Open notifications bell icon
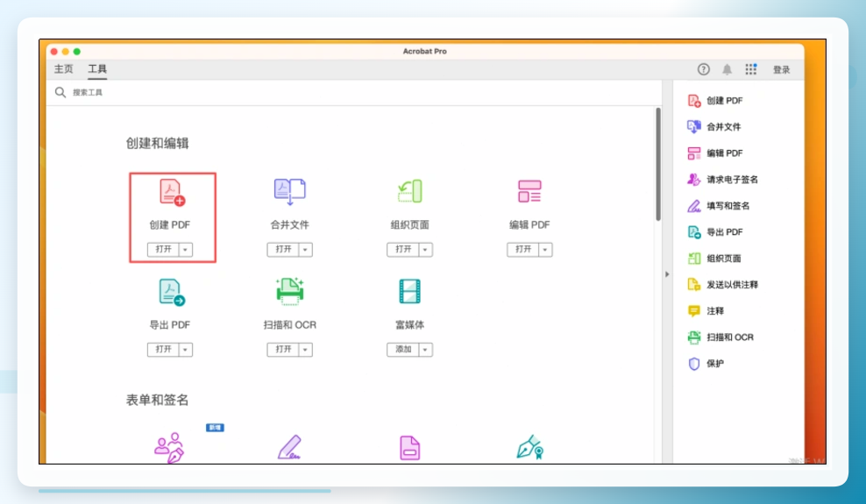 point(727,69)
